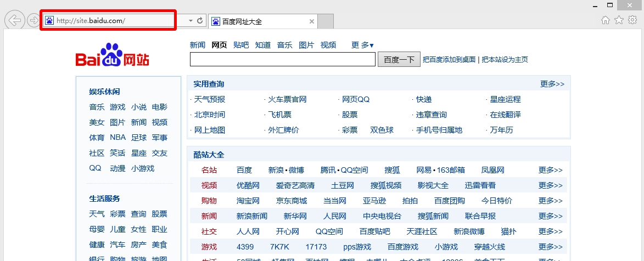Click the 百度一下 search button
The height and width of the screenshot is (261, 644).
pos(399,60)
